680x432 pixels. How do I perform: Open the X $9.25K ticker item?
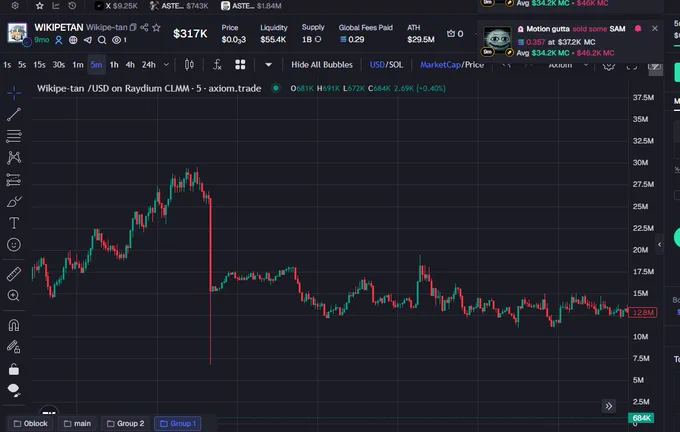pos(116,6)
